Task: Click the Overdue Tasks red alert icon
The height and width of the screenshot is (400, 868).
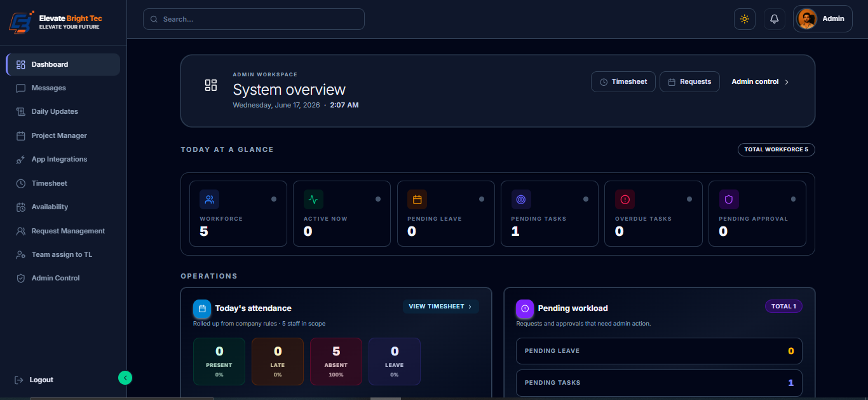Action: coord(625,199)
